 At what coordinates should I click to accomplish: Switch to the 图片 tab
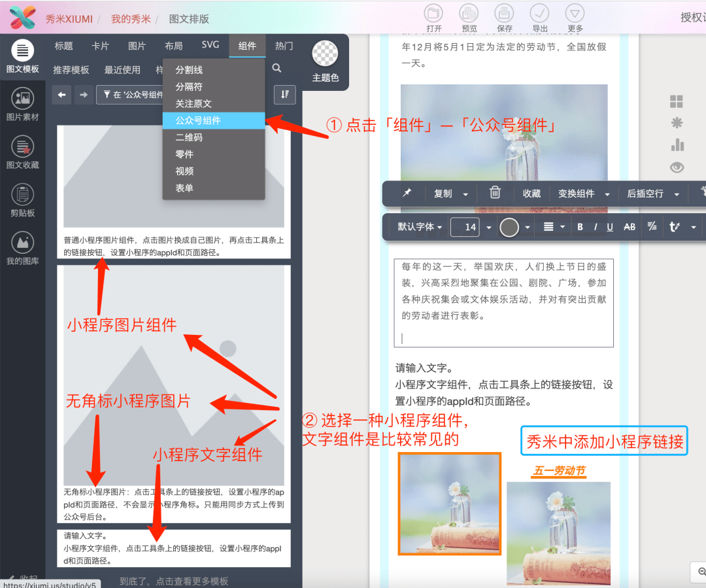(137, 46)
